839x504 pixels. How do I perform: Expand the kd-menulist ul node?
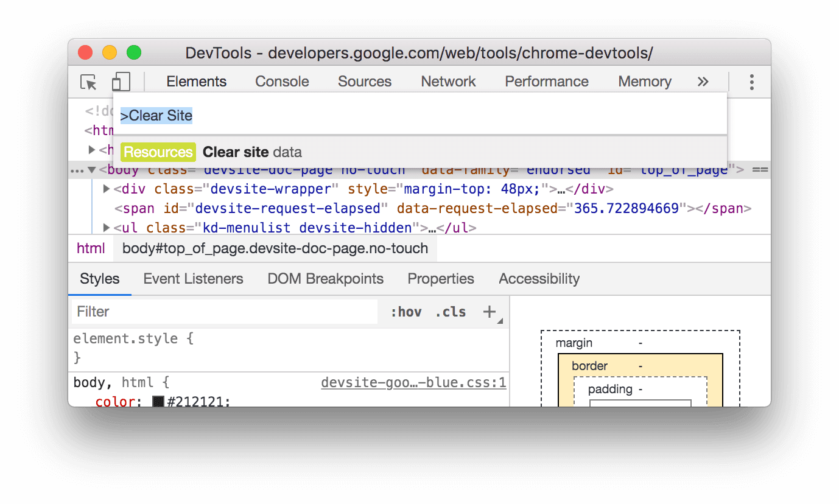pos(106,227)
